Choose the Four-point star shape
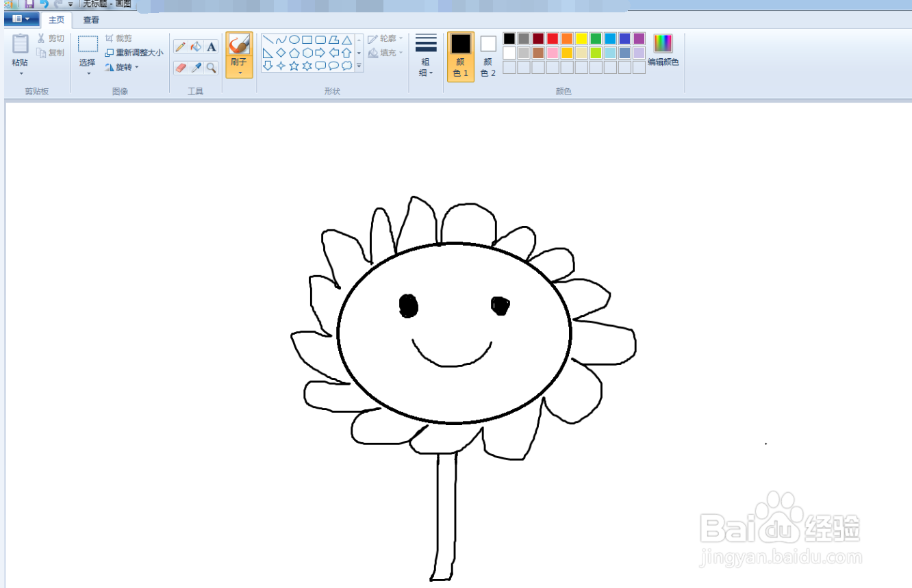The width and height of the screenshot is (912, 588). pos(281,66)
